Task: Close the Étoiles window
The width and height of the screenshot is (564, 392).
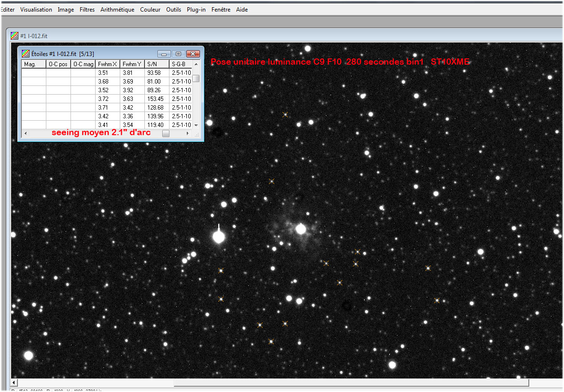Action: click(193, 54)
